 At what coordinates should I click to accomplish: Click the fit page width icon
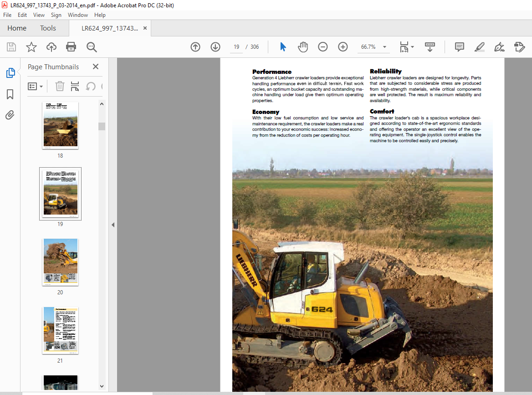[x=404, y=47]
